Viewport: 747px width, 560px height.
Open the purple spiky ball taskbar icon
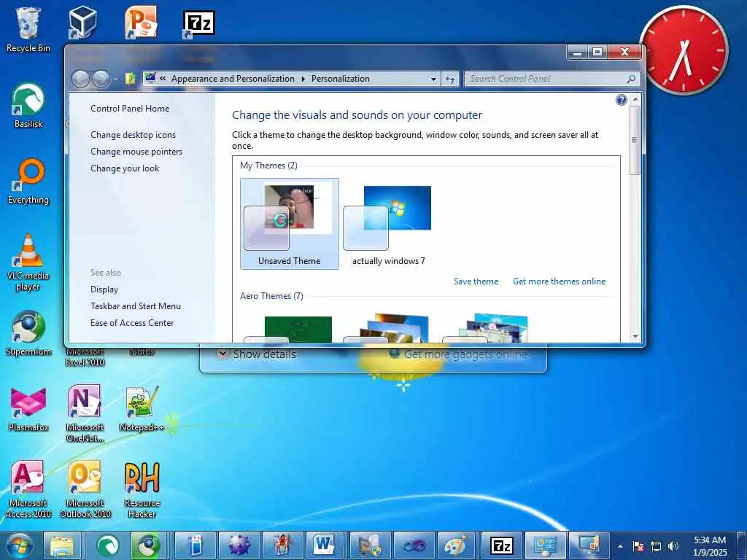239,545
